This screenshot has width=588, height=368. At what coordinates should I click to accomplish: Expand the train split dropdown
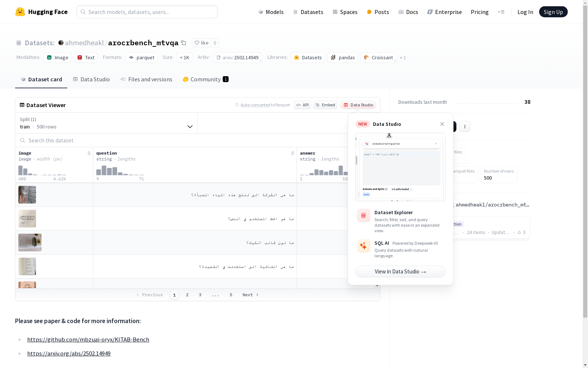(x=106, y=123)
